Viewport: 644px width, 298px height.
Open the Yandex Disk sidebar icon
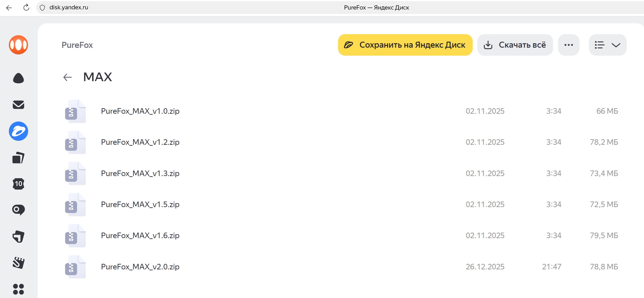(x=18, y=131)
